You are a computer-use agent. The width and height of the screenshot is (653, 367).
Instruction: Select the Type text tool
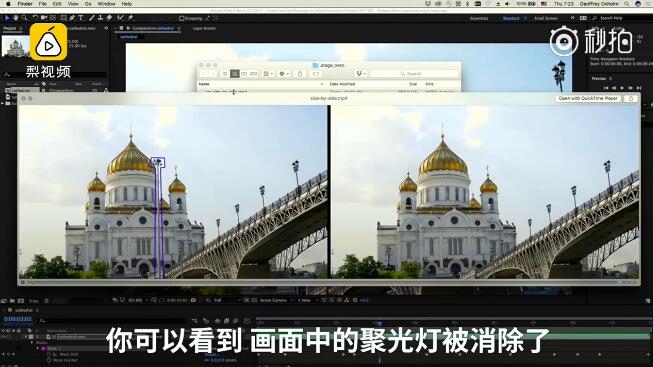pos(81,18)
